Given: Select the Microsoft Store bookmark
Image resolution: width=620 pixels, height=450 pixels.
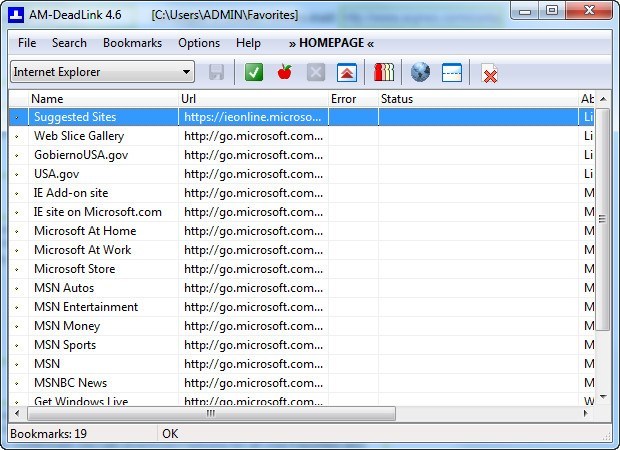Looking at the screenshot, I should 75,269.
